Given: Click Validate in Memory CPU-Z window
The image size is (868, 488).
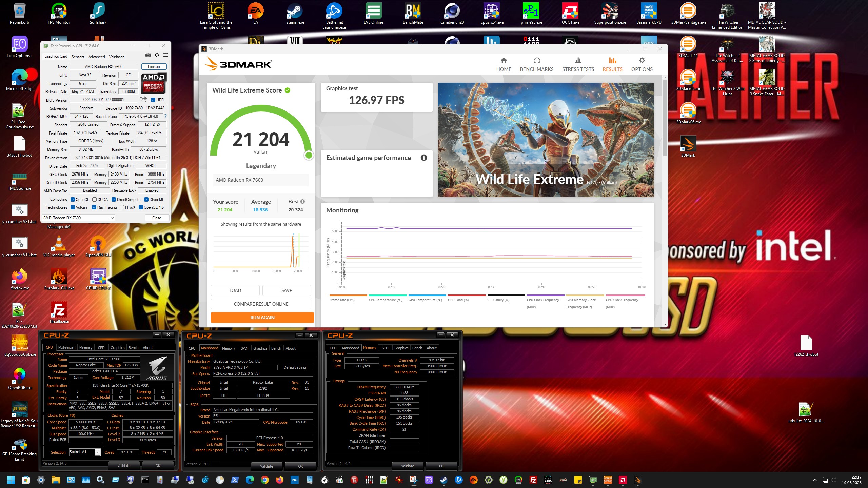Looking at the screenshot, I should click(408, 466).
